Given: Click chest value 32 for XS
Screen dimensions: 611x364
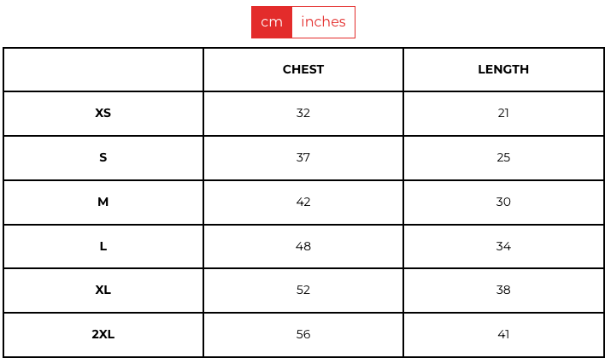Looking at the screenshot, I should pos(303,113).
